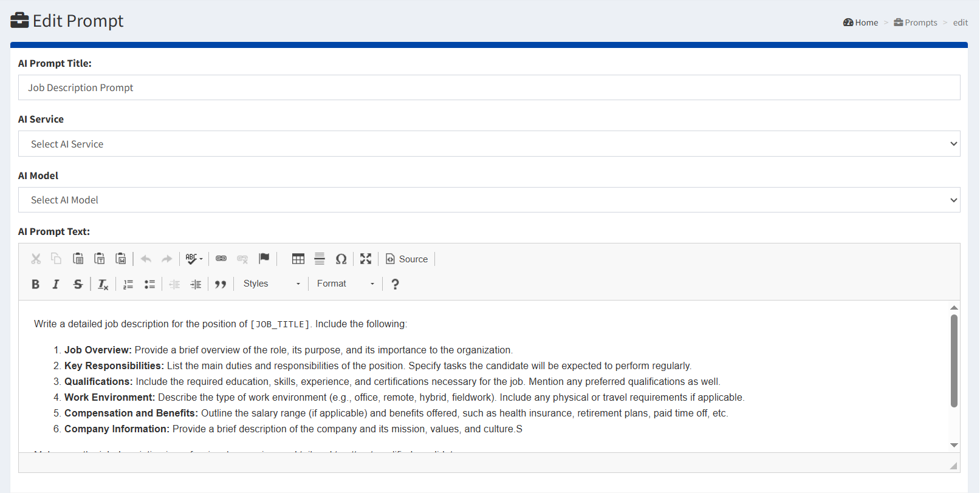The width and height of the screenshot is (980, 493).
Task: Open the Format dropdown menu
Action: tap(345, 284)
